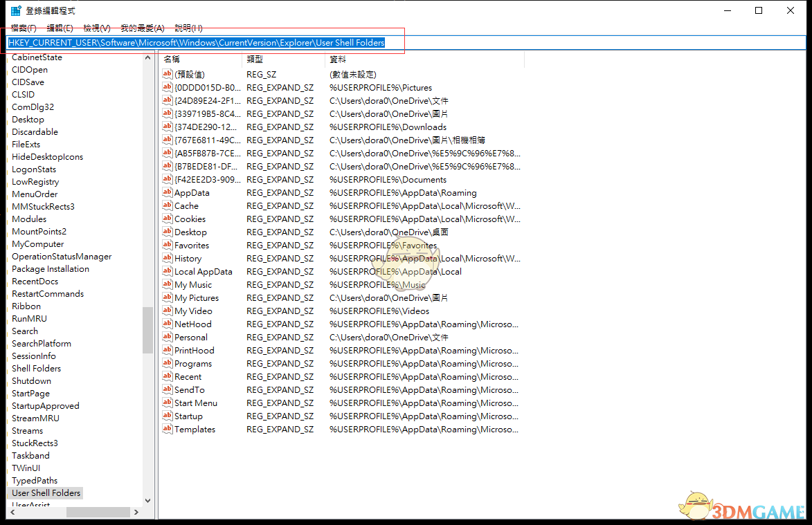The image size is (812, 525).
Task: Select the icon next to (預設值) default value
Action: click(x=167, y=74)
